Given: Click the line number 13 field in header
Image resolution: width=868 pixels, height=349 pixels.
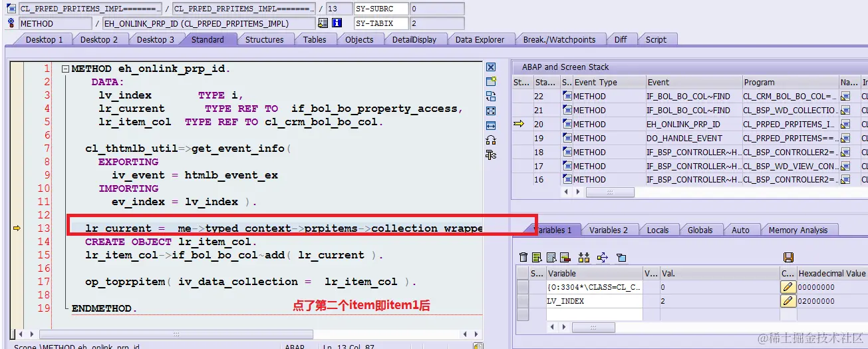Looking at the screenshot, I should [339, 9].
